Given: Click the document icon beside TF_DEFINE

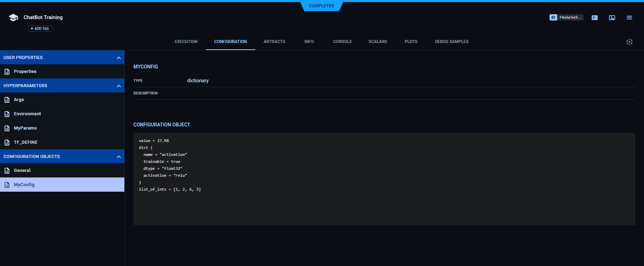Looking at the screenshot, I should (x=7, y=142).
